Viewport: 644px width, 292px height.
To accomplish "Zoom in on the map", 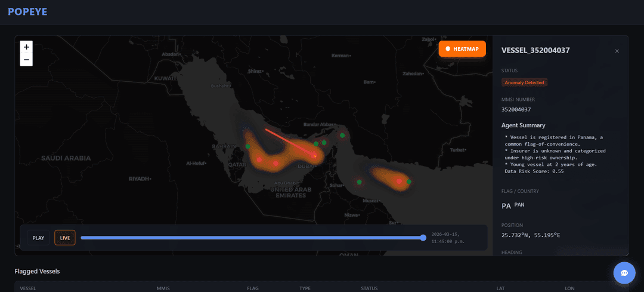I will tap(26, 47).
